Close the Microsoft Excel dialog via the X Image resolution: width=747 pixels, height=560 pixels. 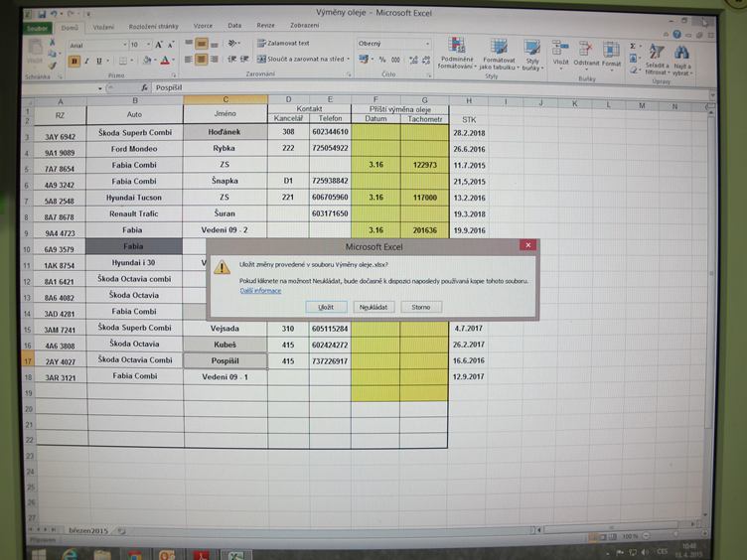(527, 245)
